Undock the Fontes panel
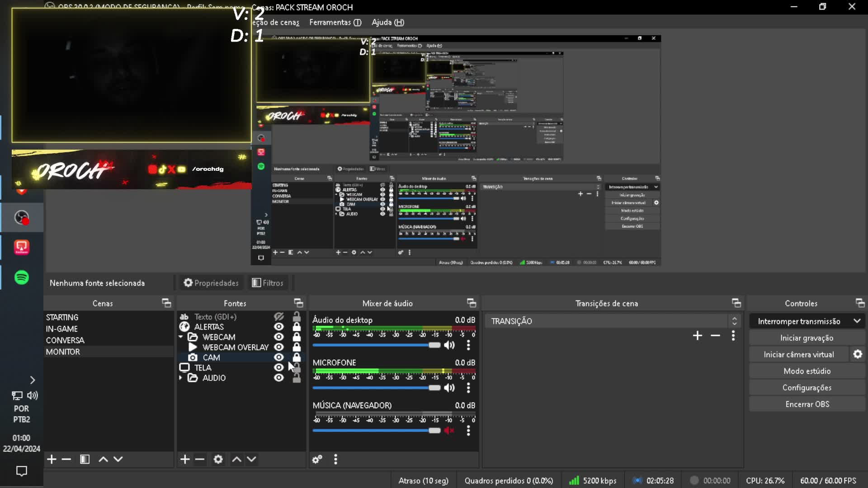 pos(298,303)
